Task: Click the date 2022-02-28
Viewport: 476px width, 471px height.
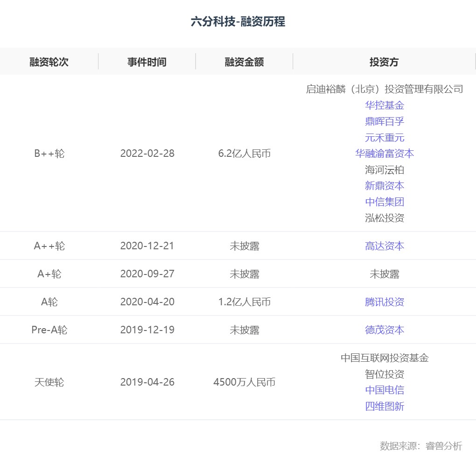Action: point(147,154)
